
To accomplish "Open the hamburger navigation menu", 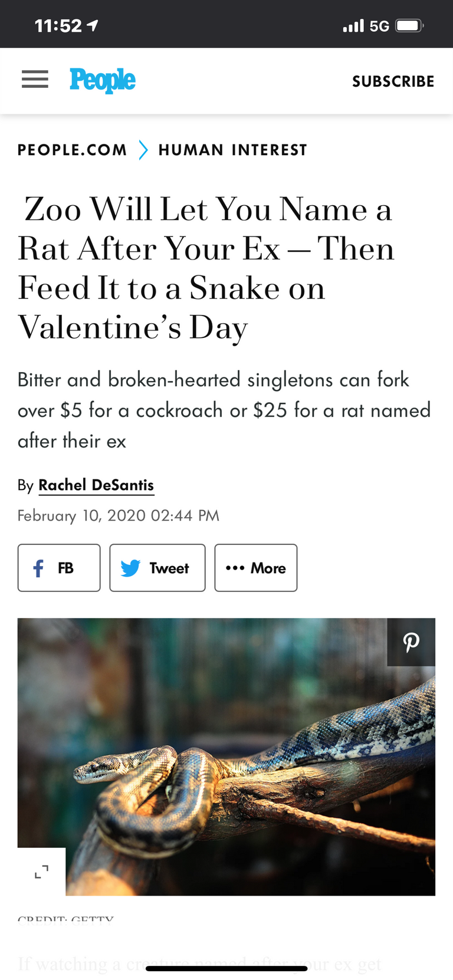I will pyautogui.click(x=35, y=79).
